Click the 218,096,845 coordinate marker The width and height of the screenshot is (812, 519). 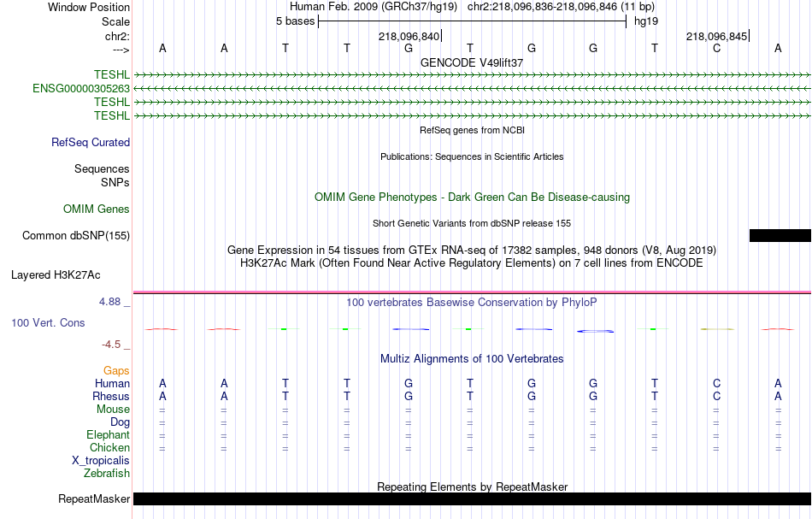(717, 36)
